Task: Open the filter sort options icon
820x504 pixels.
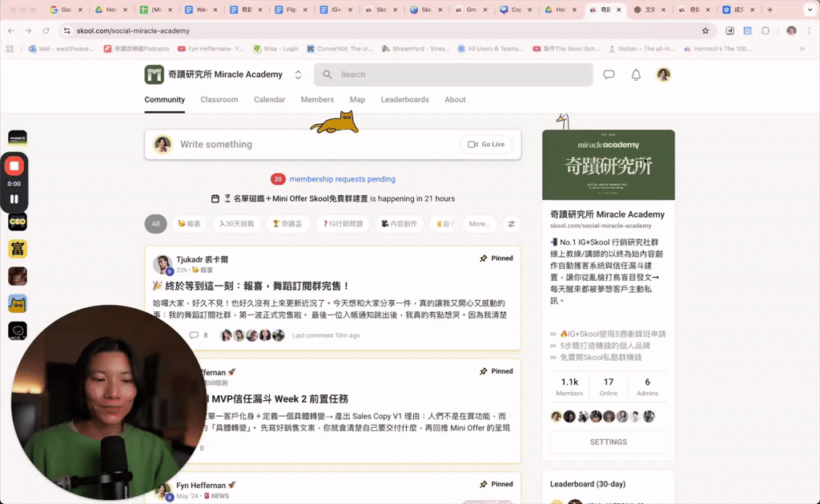Action: (511, 224)
